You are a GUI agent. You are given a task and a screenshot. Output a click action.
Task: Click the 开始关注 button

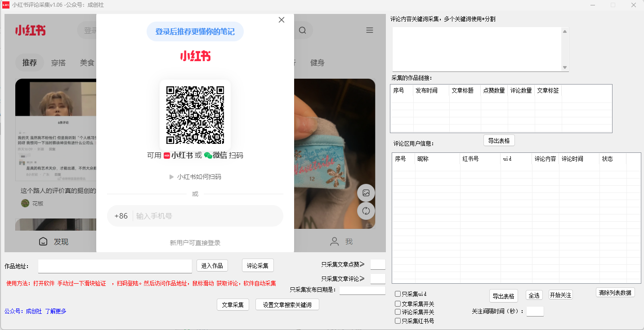pyautogui.click(x=560, y=295)
